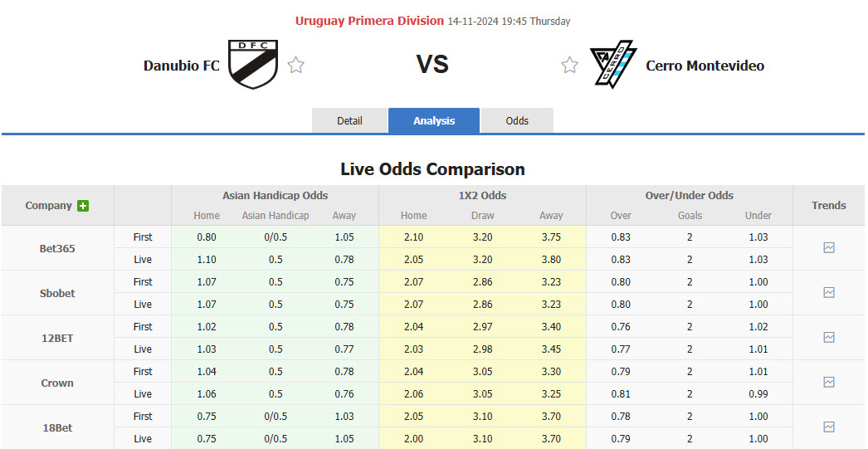This screenshot has width=868, height=449.
Task: Favorite Cerro Montevideo with the star icon
Action: pyautogui.click(x=569, y=66)
